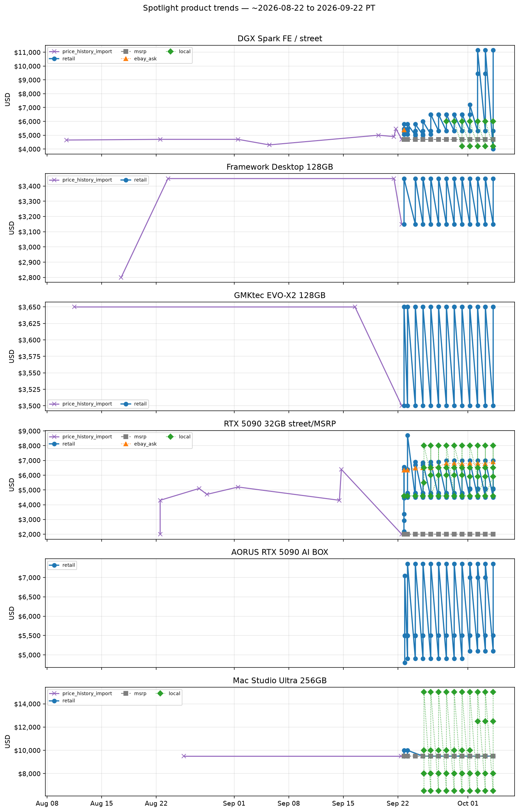Select 'retail' legend entry in Framework Desktop chart
519x812 pixels.
pyautogui.click(x=134, y=180)
